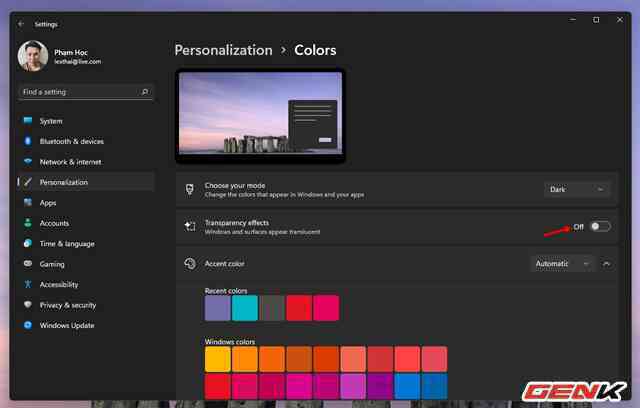Open the Dark mode dropdown

(x=577, y=189)
